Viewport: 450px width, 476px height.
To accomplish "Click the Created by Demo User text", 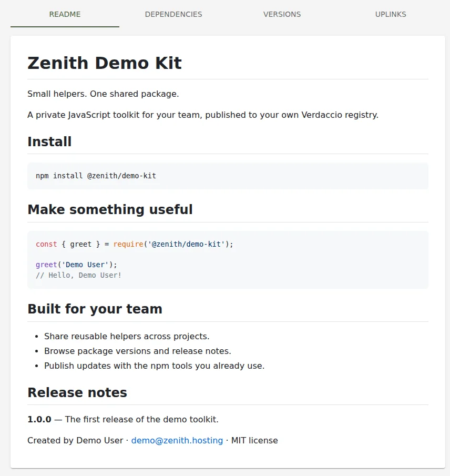I will click(x=75, y=440).
